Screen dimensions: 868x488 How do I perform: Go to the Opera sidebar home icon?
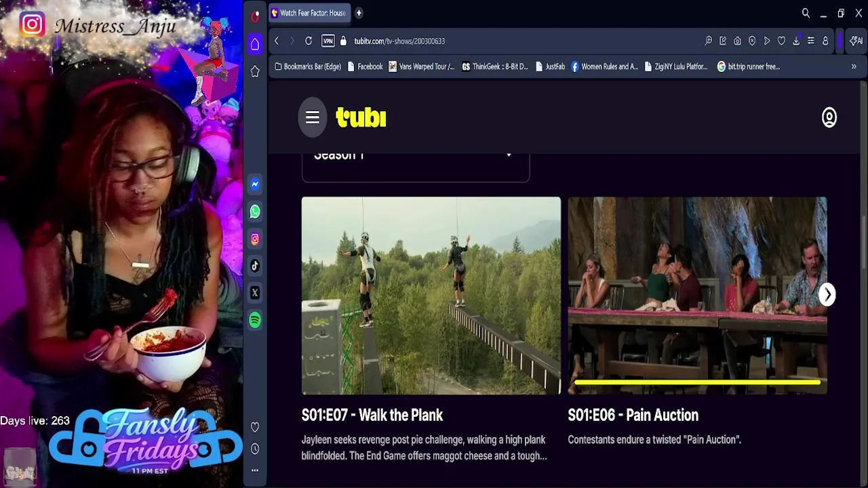click(x=255, y=44)
